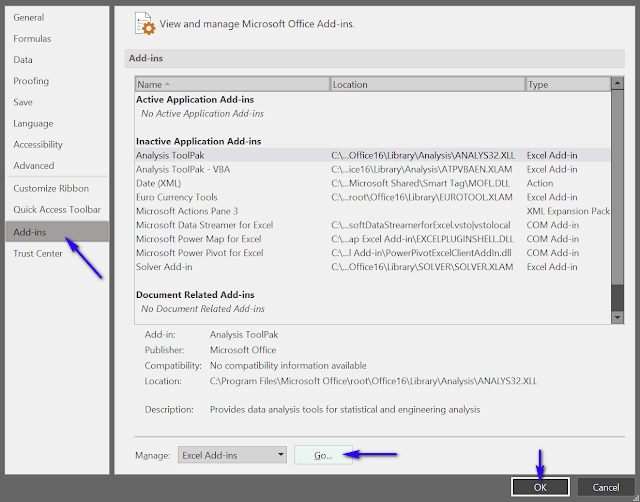Sort list by Location column header
This screenshot has width=640, height=502.
427,84
